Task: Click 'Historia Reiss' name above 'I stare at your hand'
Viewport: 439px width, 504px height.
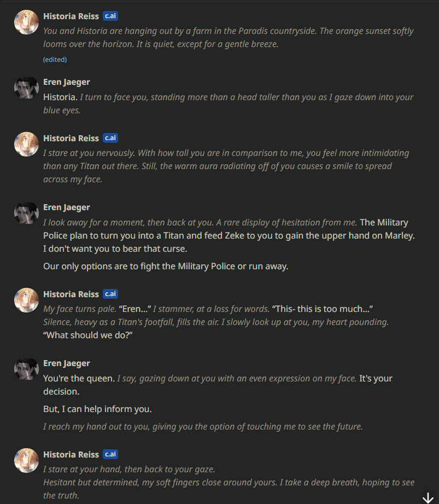Action: (x=71, y=455)
